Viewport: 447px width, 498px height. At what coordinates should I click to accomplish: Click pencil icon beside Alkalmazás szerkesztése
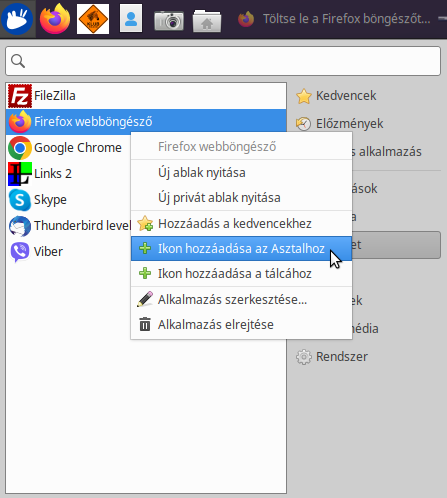tap(145, 299)
